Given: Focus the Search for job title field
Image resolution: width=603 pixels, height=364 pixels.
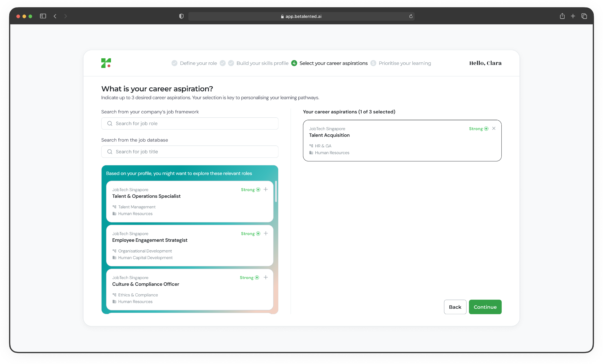Looking at the screenshot, I should point(190,152).
